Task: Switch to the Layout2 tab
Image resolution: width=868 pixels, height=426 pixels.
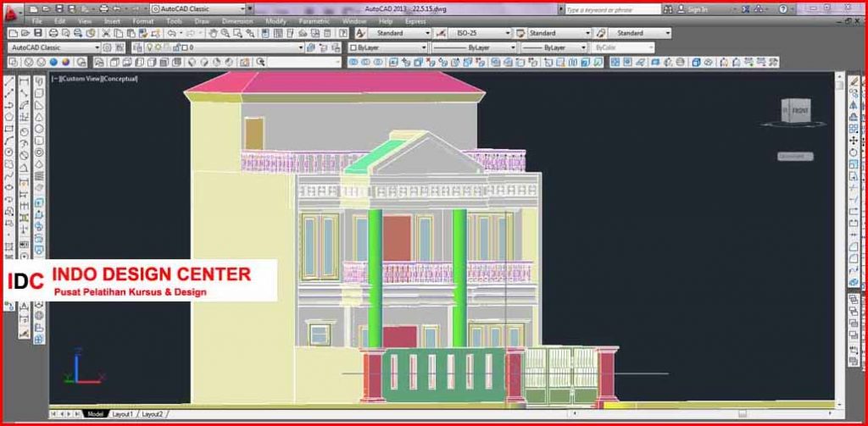Action: point(153,414)
